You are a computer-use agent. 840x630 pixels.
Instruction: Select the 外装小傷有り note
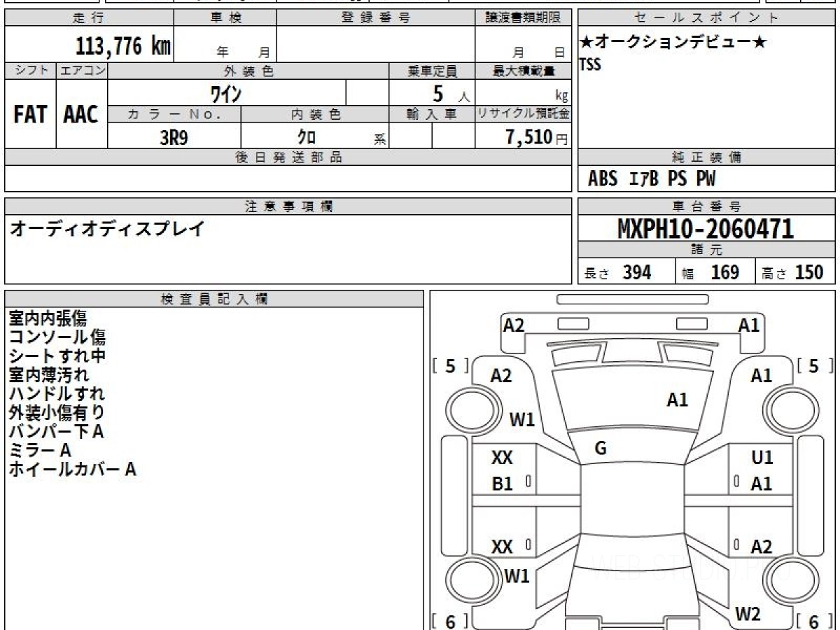[x=57, y=413]
